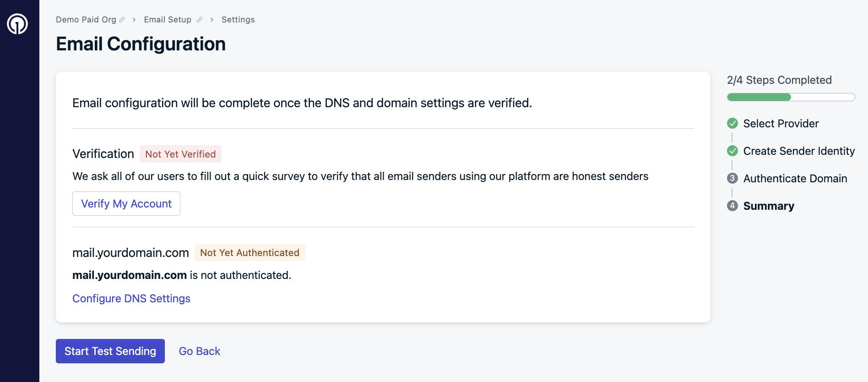868x382 pixels.
Task: Click the Not Yet Verified badge
Action: [180, 154]
